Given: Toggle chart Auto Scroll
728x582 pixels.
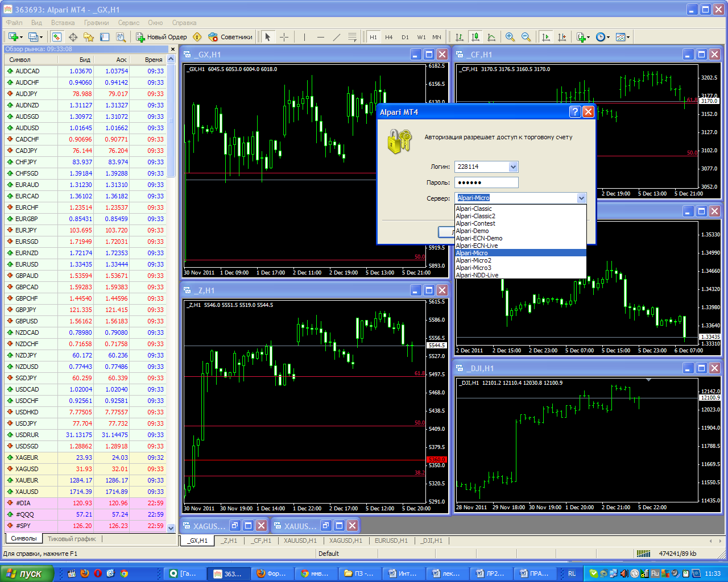Looking at the screenshot, I should click(546, 37).
